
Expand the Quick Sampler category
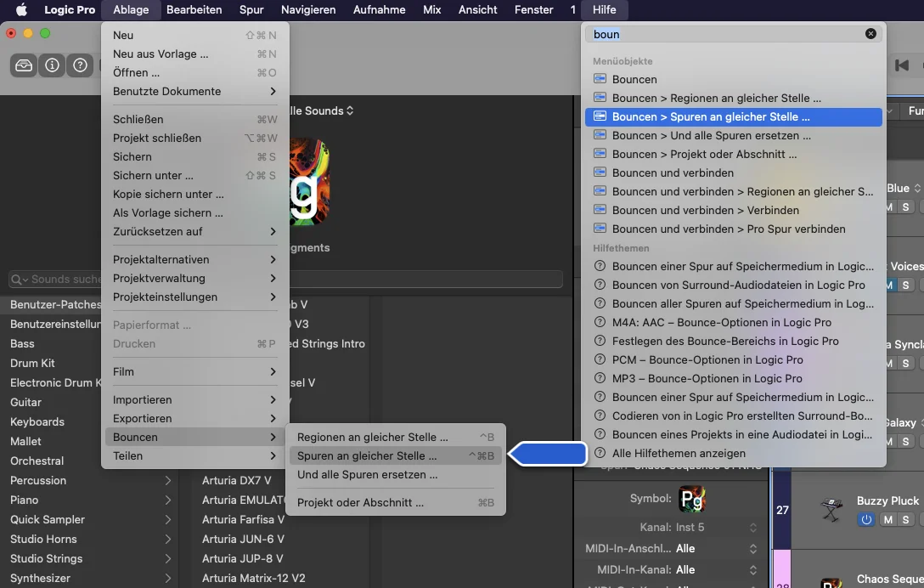coord(168,519)
